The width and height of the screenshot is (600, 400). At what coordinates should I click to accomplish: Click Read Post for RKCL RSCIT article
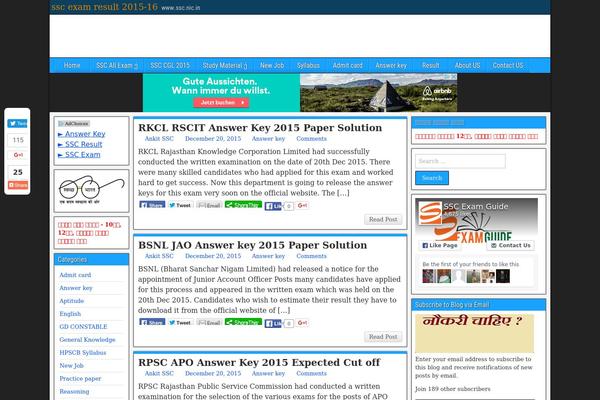coord(383,219)
